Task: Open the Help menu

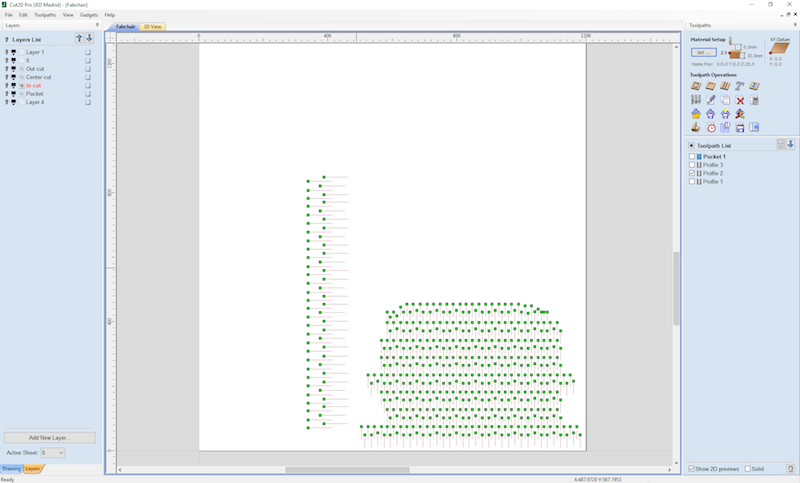Action: pyautogui.click(x=110, y=15)
